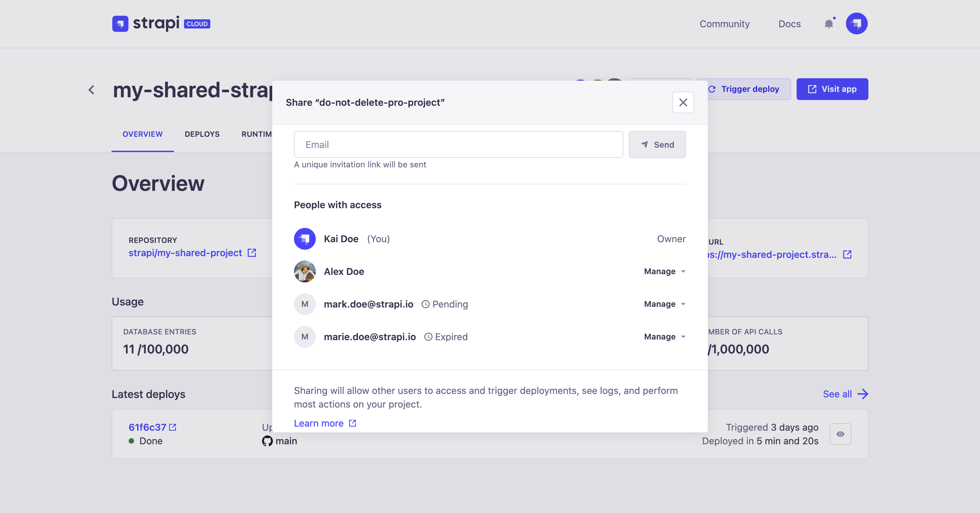Click the back chevron next to project name

click(91, 89)
